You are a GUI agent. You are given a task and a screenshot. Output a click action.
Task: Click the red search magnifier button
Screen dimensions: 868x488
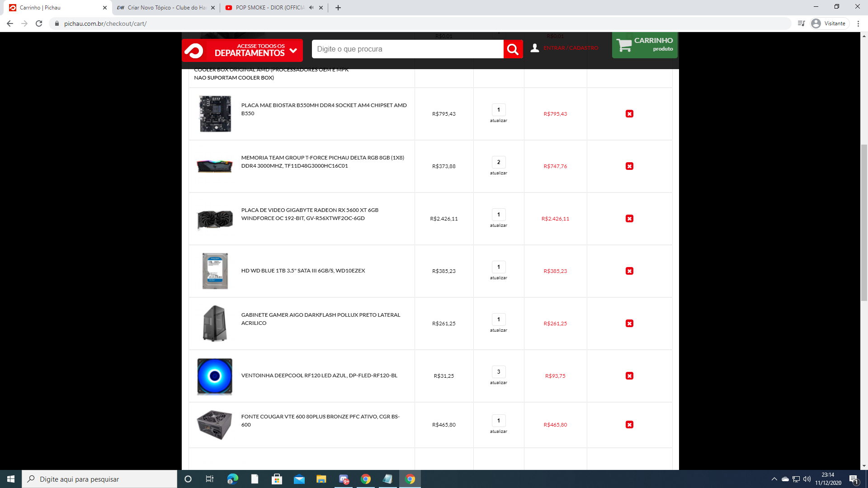point(513,49)
